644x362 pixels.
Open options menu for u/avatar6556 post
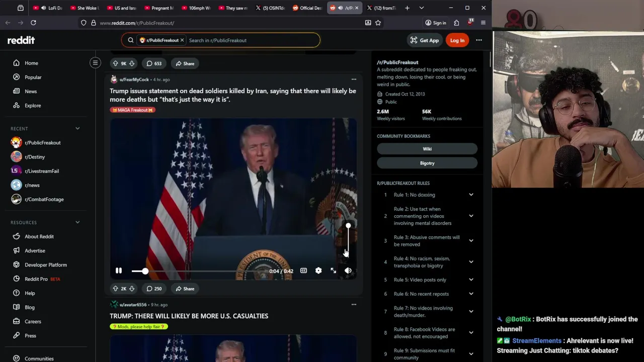tap(354, 305)
